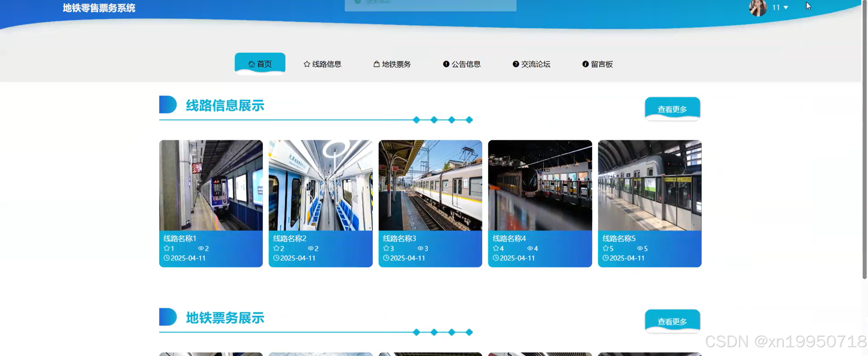Screen dimensions: 868x356
Task: Go to 线路信息 menu item
Action: click(x=322, y=64)
